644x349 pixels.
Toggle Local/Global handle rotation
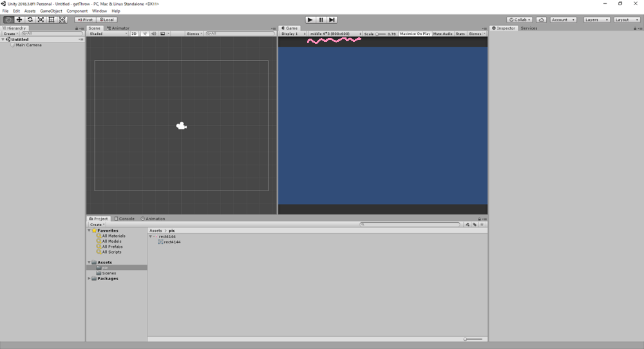pos(107,20)
